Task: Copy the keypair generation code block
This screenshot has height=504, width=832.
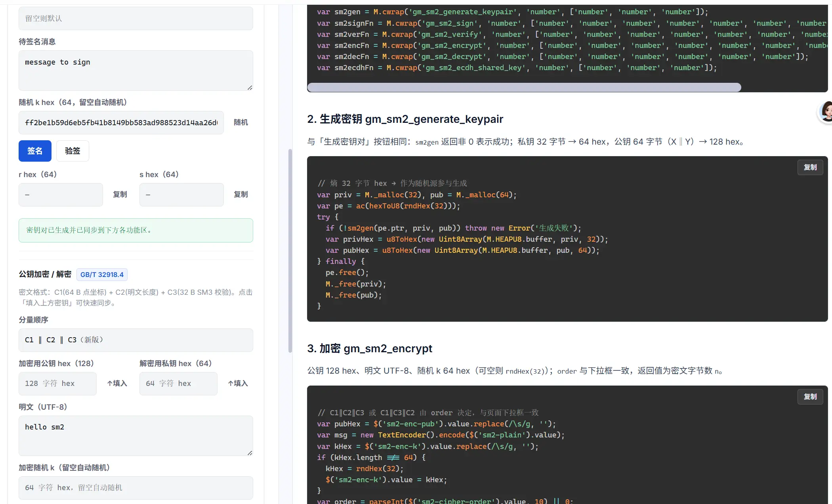Action: [x=810, y=167]
